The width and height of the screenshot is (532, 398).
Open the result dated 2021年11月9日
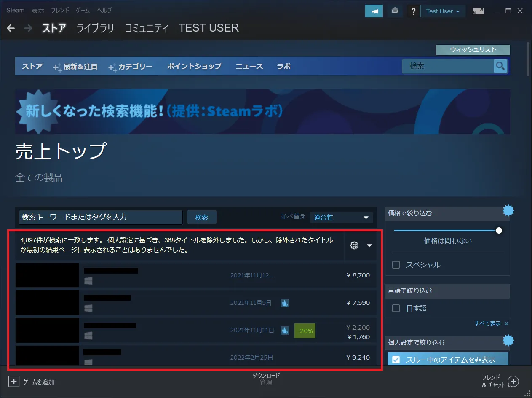(195, 303)
